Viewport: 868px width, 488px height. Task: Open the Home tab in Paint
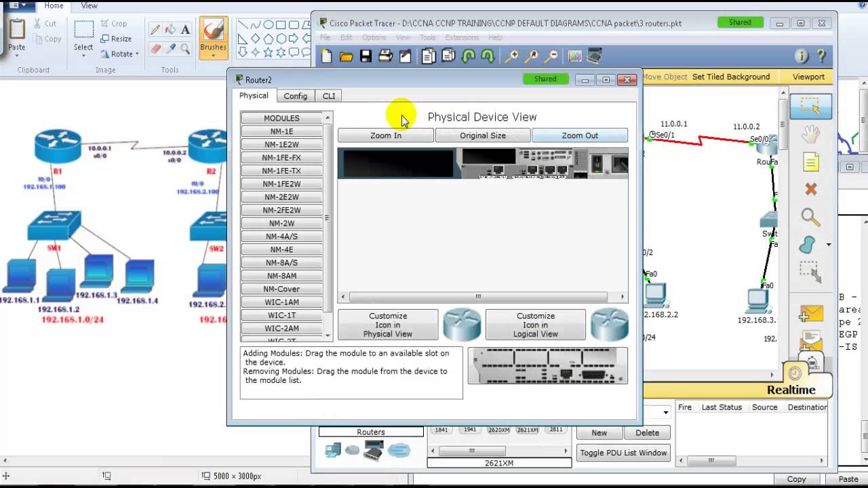pos(54,5)
